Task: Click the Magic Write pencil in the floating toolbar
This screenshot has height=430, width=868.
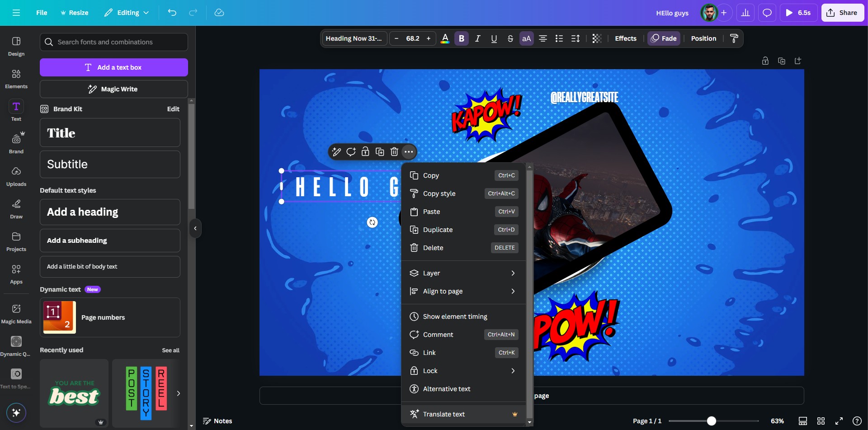Action: click(336, 152)
